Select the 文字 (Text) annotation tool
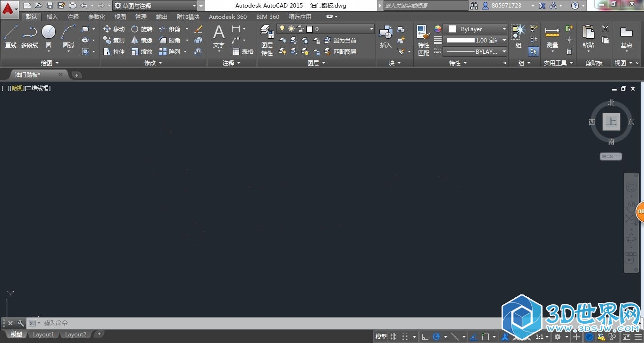Image resolution: width=644 pixels, height=343 pixels. [x=219, y=36]
